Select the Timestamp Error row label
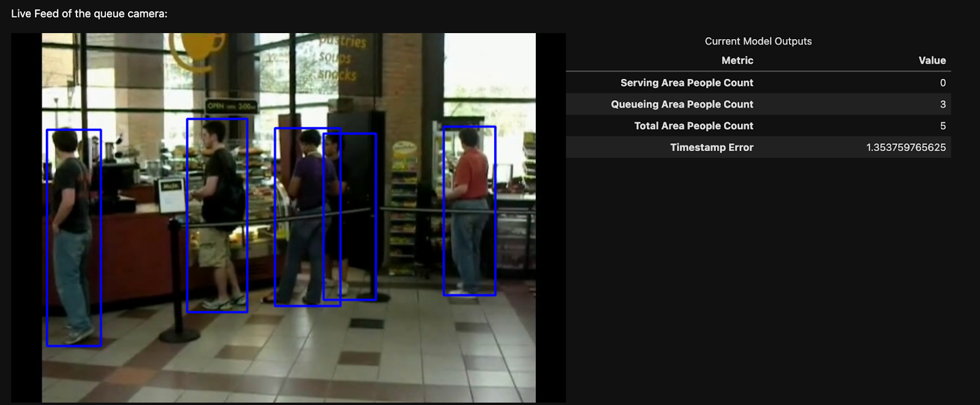 pyautogui.click(x=711, y=147)
